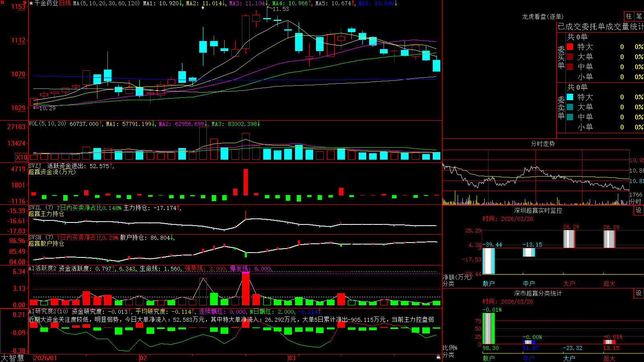
Task: Click the 龙虎看盘(逐单) panel title
Action: (543, 16)
